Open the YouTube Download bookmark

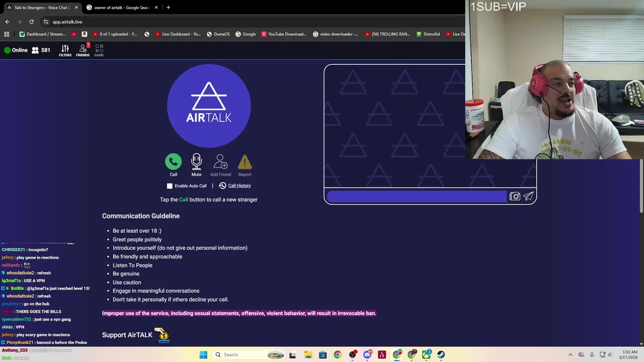(x=284, y=34)
